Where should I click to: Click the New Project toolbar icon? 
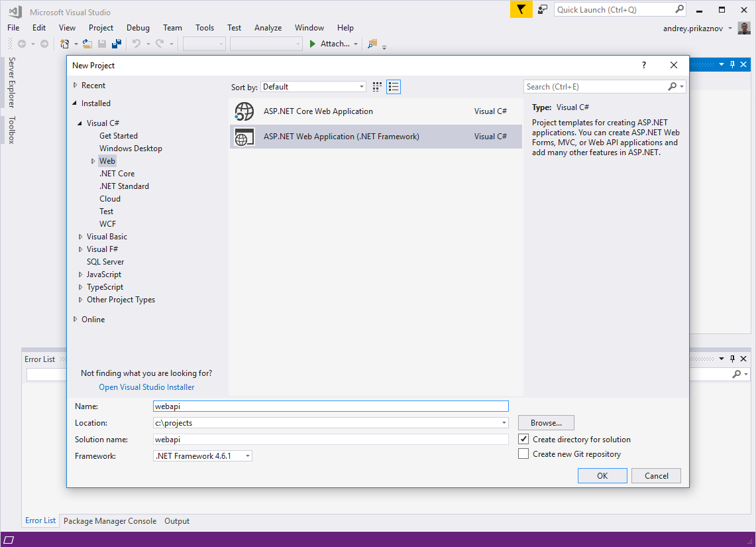pyautogui.click(x=65, y=44)
